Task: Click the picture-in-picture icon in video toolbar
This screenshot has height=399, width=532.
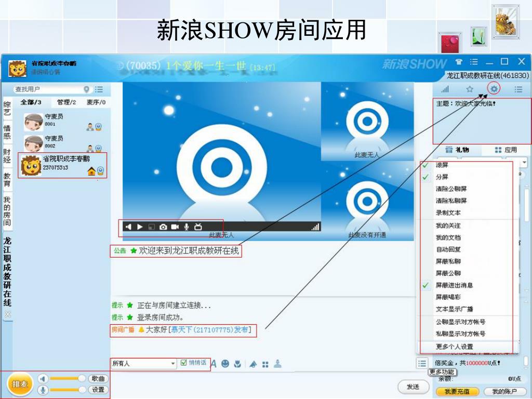Action: click(152, 227)
